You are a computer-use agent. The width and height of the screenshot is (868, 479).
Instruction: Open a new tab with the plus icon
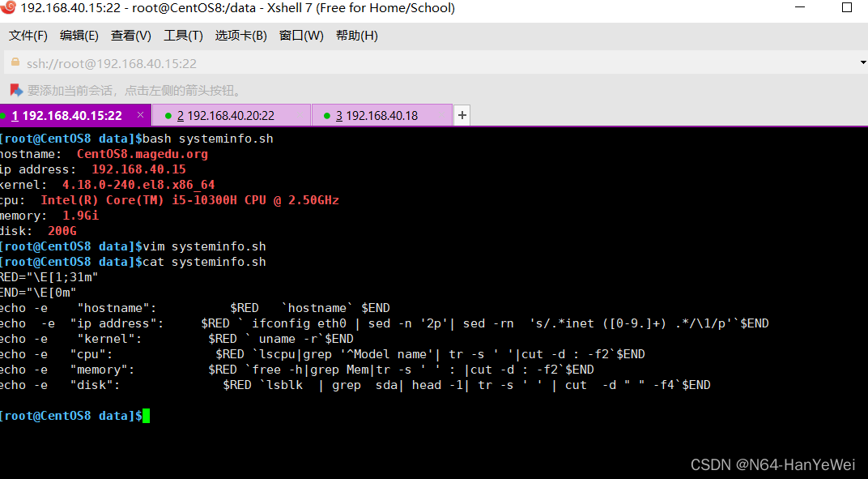click(462, 114)
